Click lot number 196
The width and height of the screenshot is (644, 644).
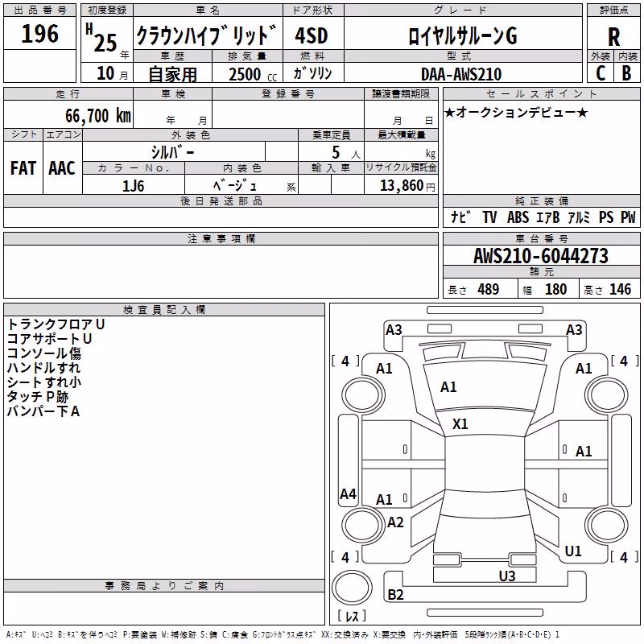point(39,34)
